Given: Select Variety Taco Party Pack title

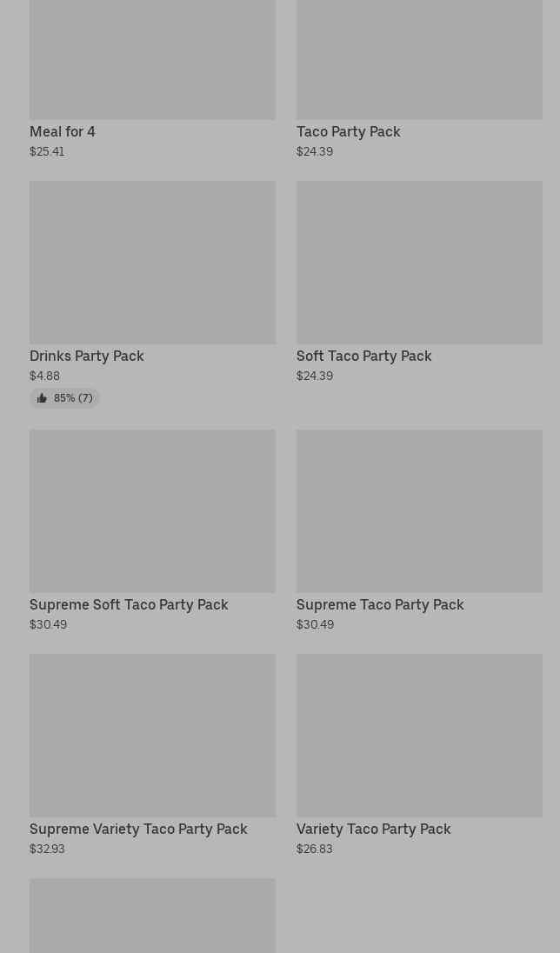Looking at the screenshot, I should point(374,829).
